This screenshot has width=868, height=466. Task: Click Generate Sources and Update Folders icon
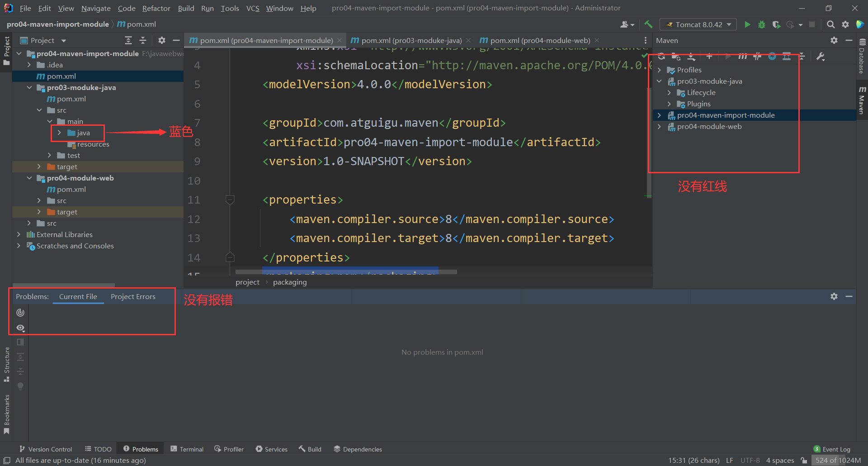(676, 57)
